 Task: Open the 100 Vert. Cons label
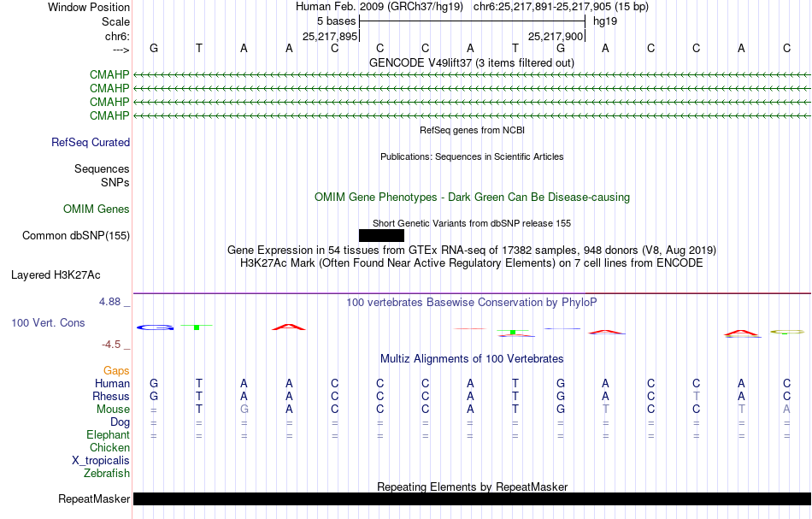pyautogui.click(x=48, y=322)
